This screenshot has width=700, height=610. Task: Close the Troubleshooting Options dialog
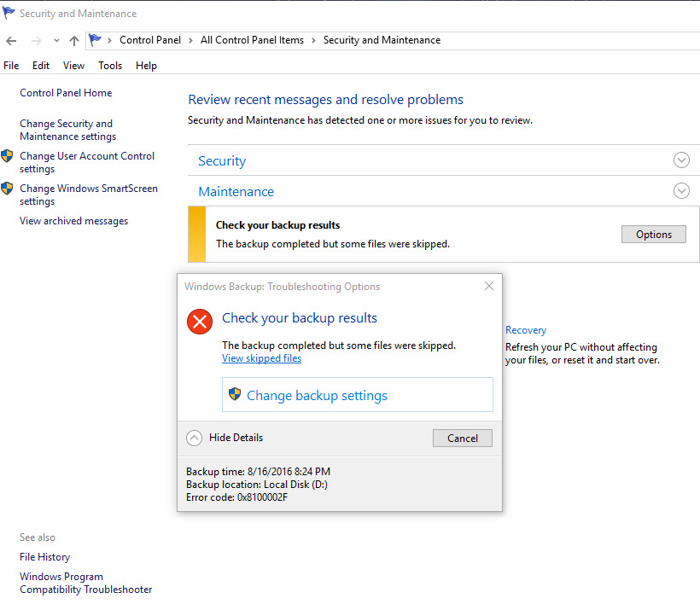489,286
